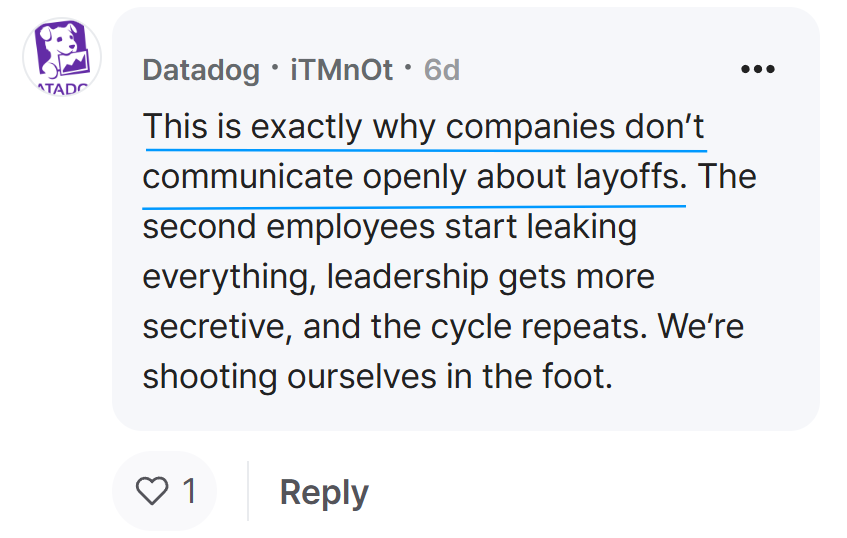Viewport: 847px width, 538px height.
Task: Click the dot separator between Datadog and iTMnOt
Action: tap(275, 67)
